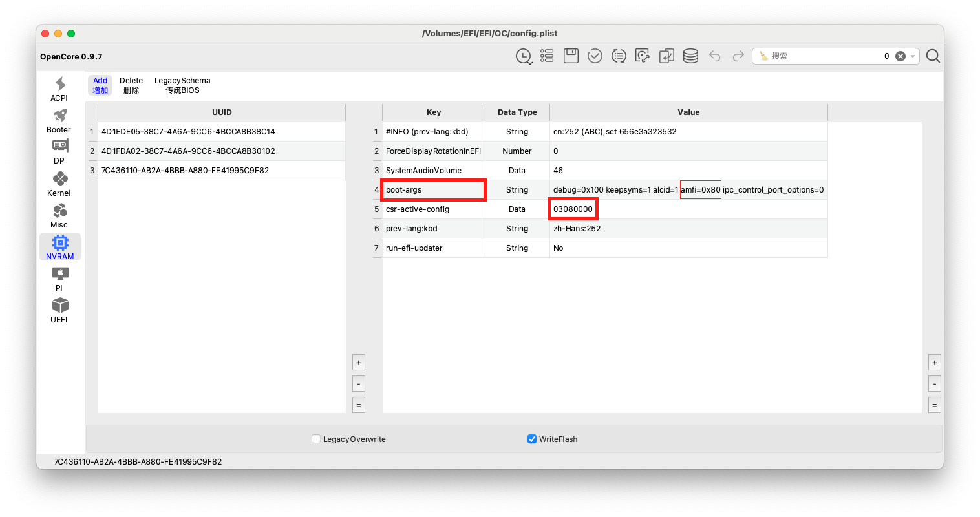Open the disk link tool icon
Image resolution: width=980 pixels, height=517 pixels.
point(643,56)
